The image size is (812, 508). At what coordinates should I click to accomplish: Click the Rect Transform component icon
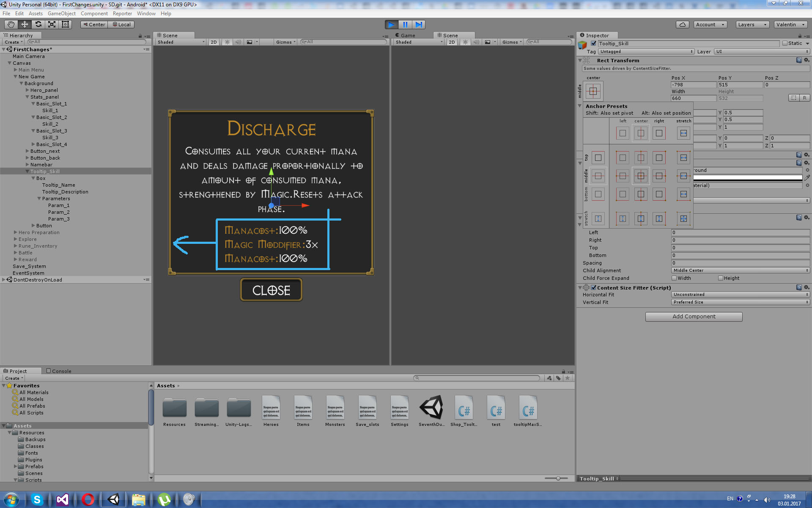point(587,60)
